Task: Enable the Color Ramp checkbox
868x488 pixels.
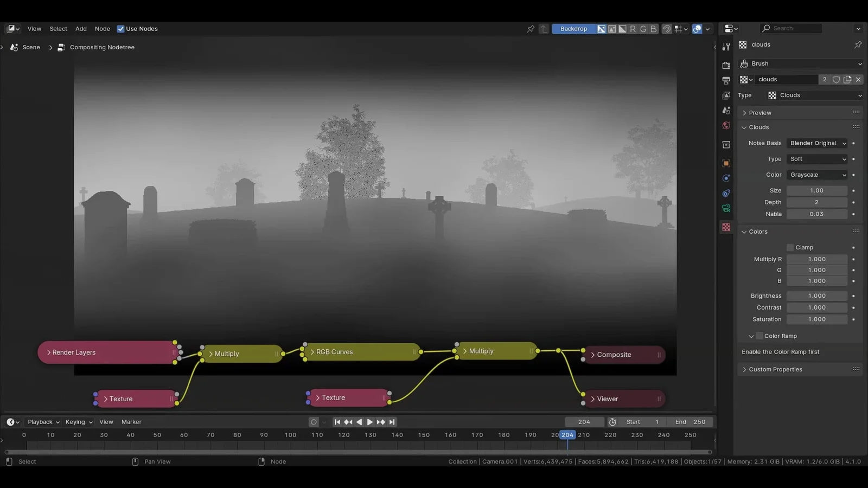Action: coord(759,336)
